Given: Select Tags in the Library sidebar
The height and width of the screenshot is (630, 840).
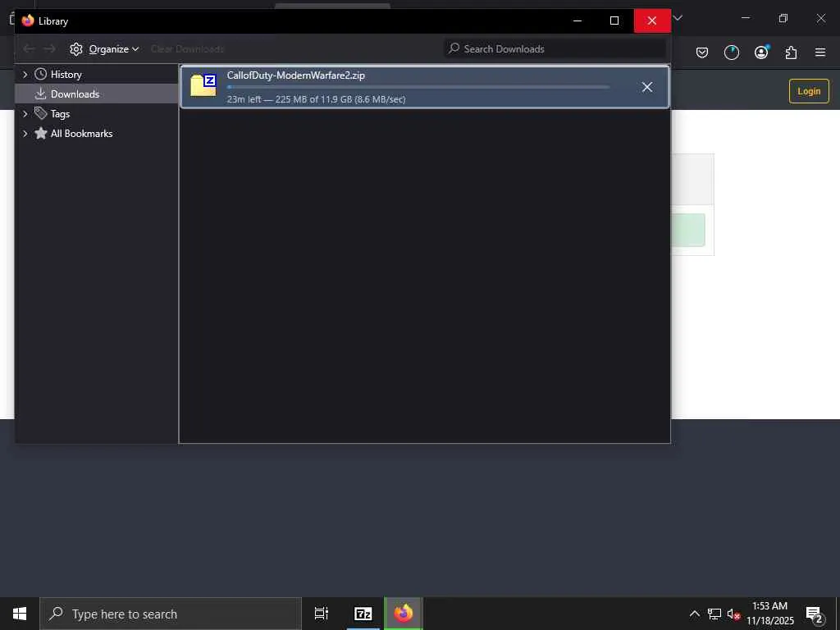Looking at the screenshot, I should pyautogui.click(x=60, y=113).
